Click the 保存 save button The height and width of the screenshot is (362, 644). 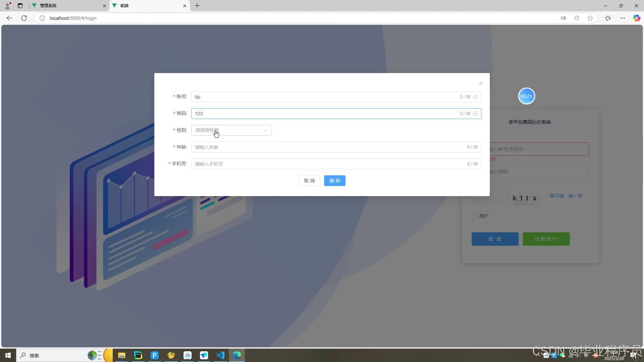334,181
